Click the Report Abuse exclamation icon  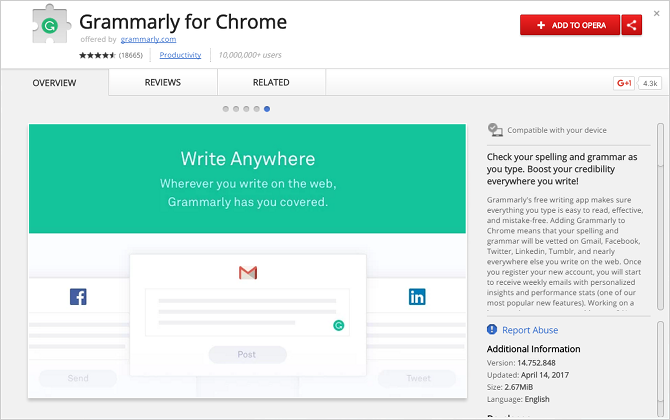(492, 329)
